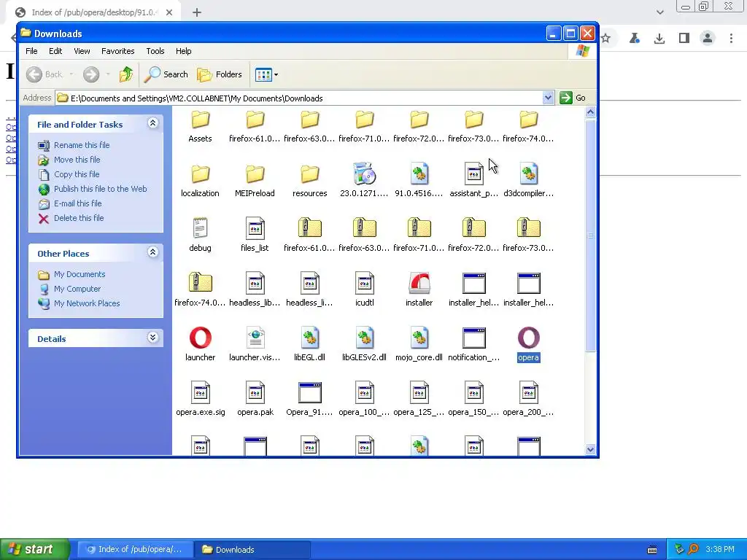
Task: Switch to Index of /pub/opera taskbar item
Action: (135, 550)
